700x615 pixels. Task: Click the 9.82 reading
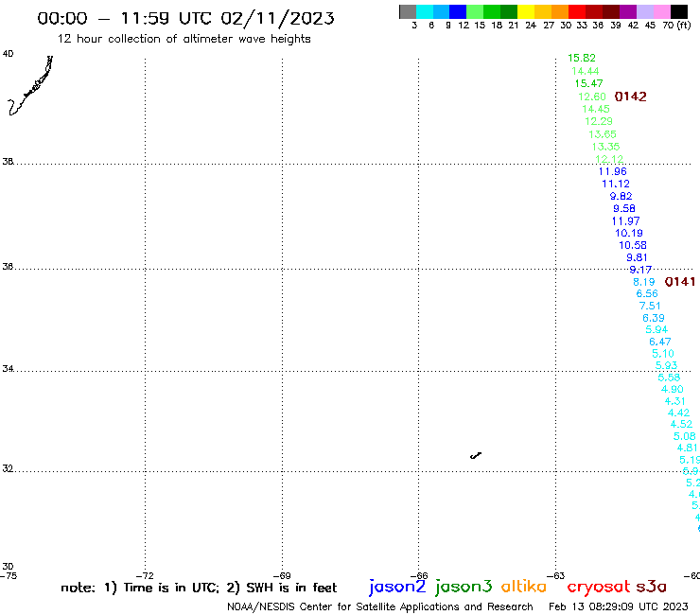pos(621,196)
